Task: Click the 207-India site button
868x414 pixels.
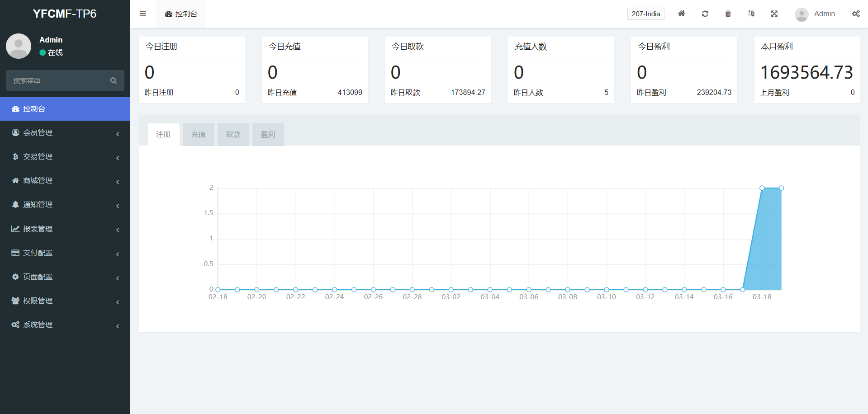Action: [x=645, y=14]
